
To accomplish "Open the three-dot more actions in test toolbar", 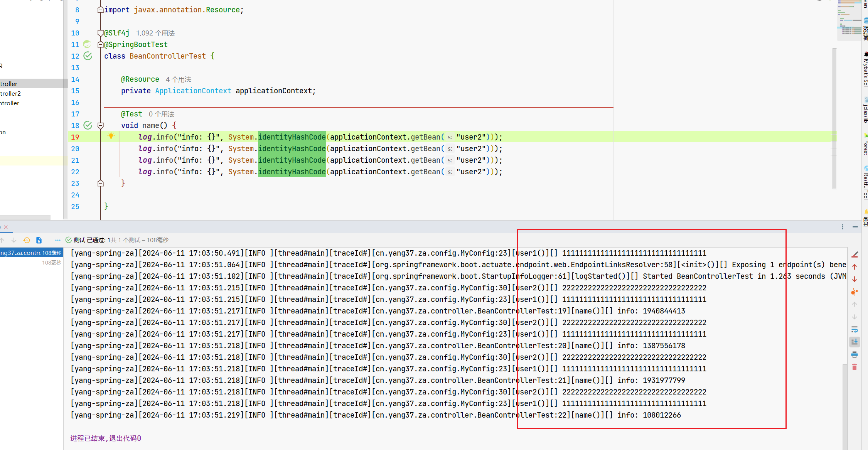I will 58,240.
